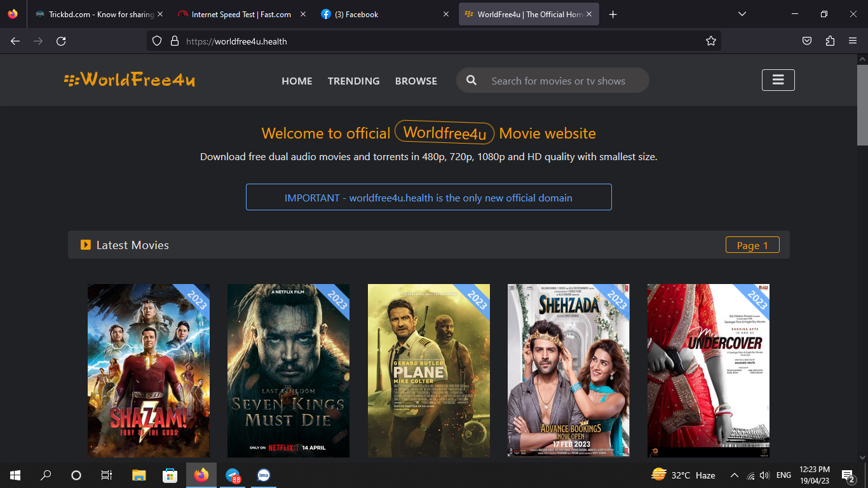The image size is (868, 488).
Task: Click the ENG language indicator
Action: (783, 475)
